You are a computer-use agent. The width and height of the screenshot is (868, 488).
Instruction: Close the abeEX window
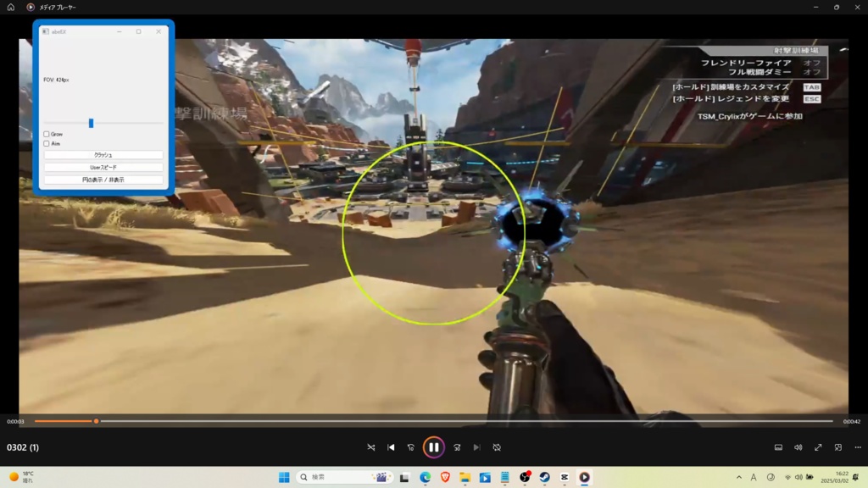point(159,31)
